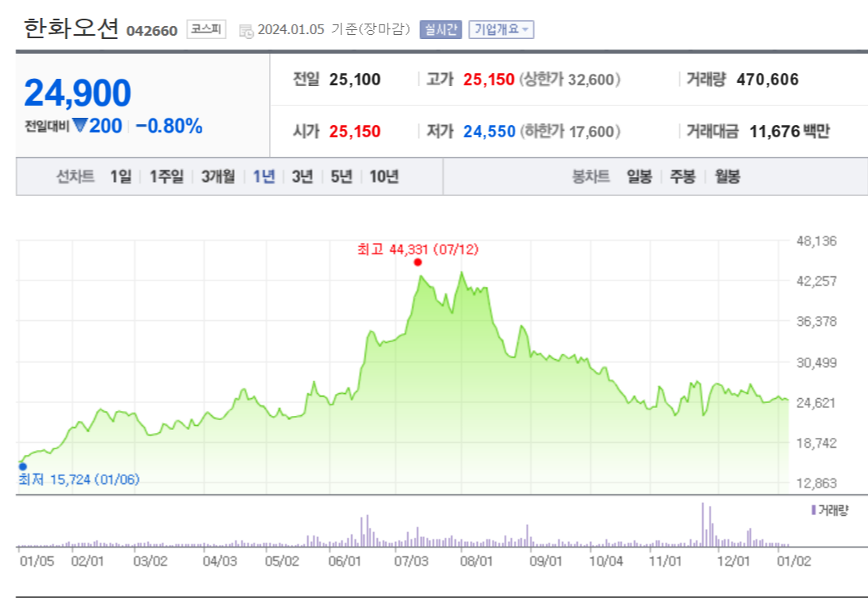Click the 04/03 date axis label
868x598 pixels.
[x=219, y=561]
